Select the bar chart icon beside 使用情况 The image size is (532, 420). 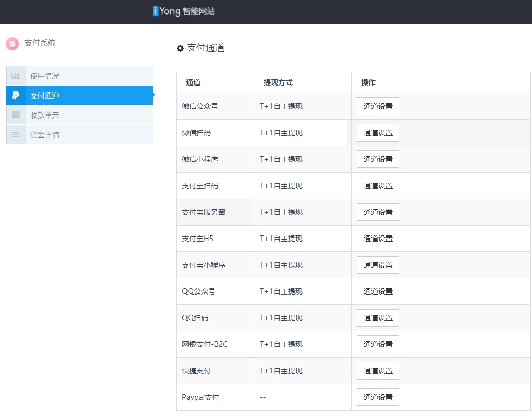coord(15,75)
